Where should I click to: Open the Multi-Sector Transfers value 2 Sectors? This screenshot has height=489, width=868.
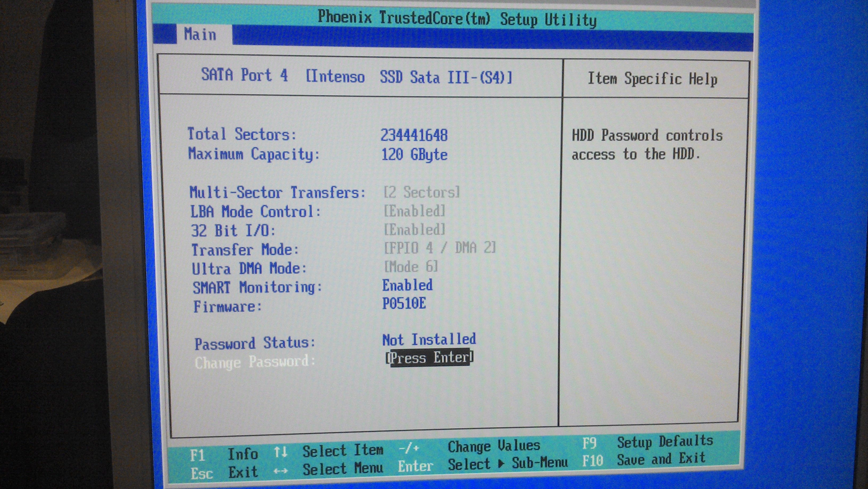point(422,192)
